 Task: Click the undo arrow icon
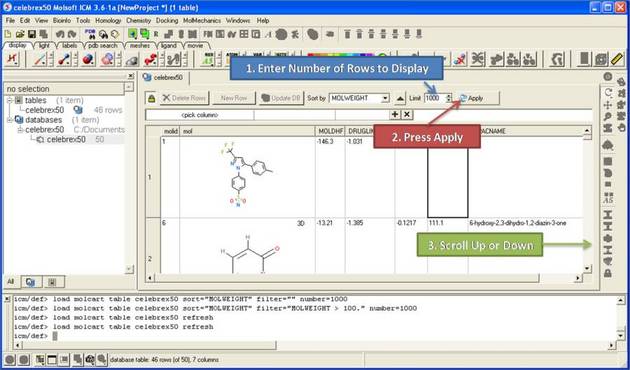(x=60, y=34)
